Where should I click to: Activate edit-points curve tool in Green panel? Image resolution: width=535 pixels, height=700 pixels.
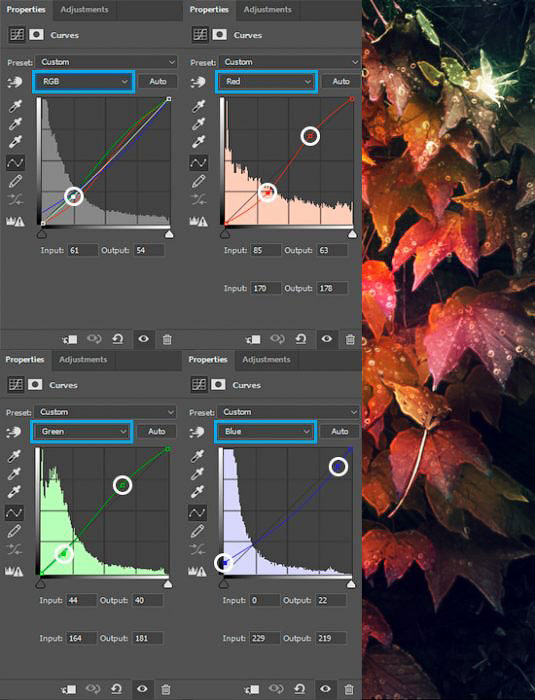14,512
